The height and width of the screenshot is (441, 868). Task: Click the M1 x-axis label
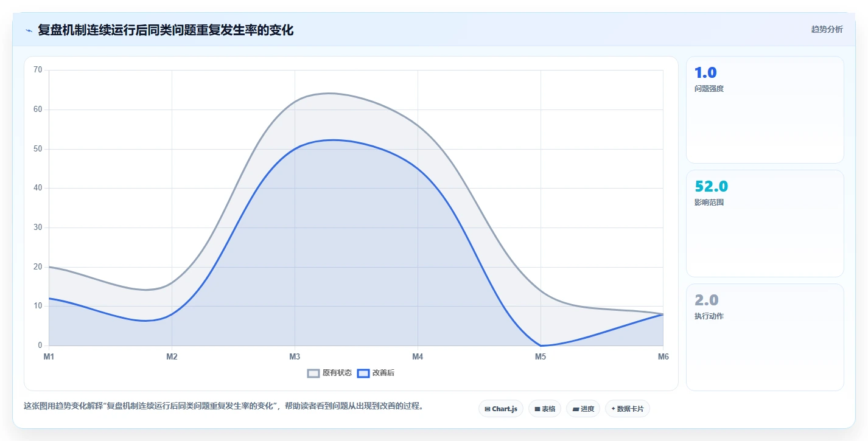coord(49,357)
